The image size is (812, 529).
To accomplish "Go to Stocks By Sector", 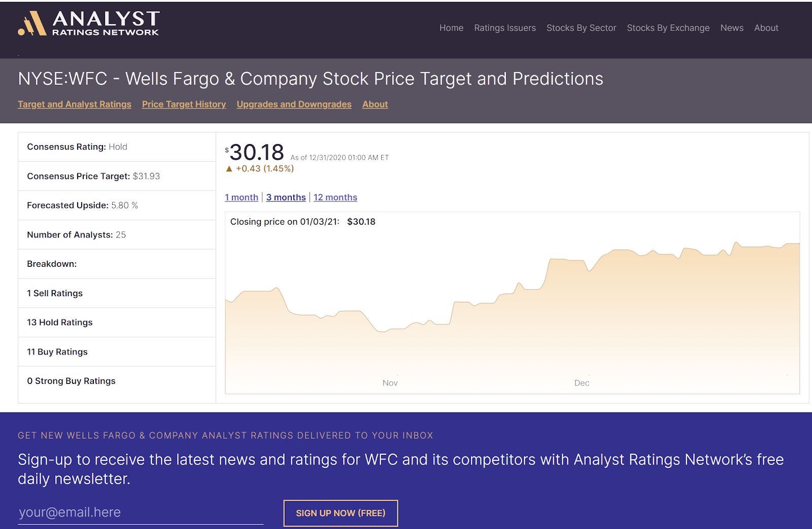I will (x=581, y=28).
